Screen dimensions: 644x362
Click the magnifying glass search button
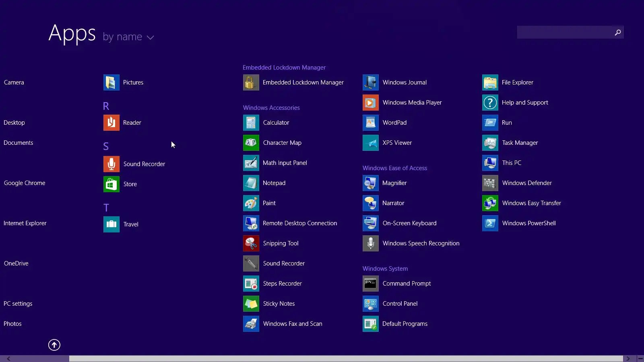(x=618, y=32)
